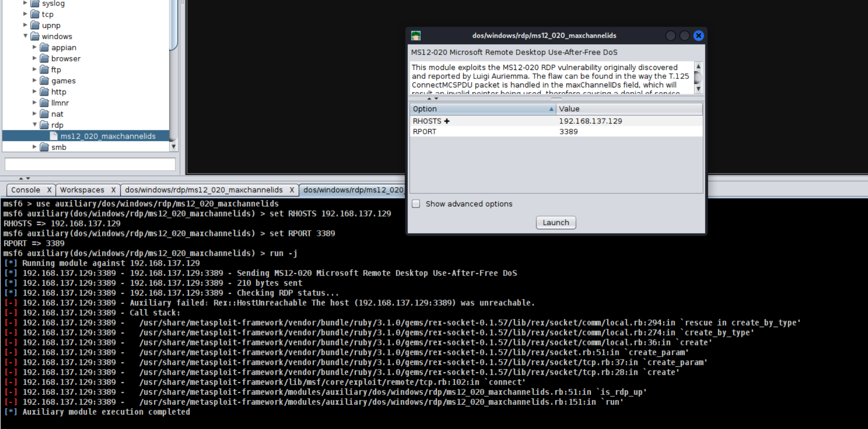The width and height of the screenshot is (868, 429).
Task: Click the llmnr folder icon
Action: [x=44, y=103]
